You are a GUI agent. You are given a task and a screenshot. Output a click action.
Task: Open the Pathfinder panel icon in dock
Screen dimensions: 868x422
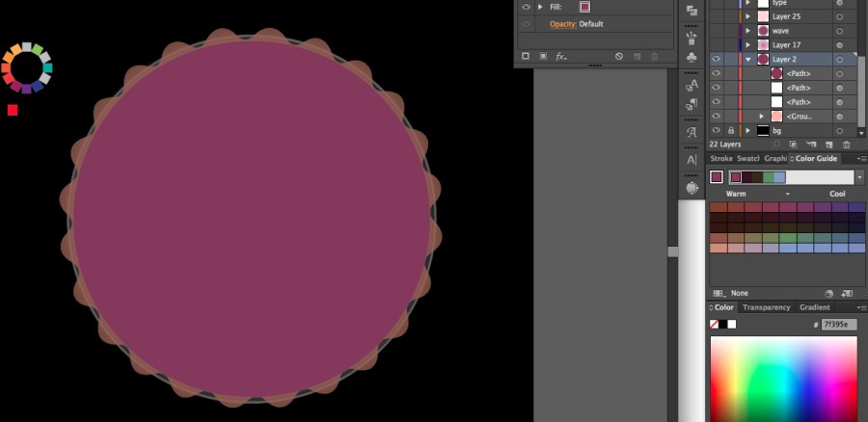(692, 10)
